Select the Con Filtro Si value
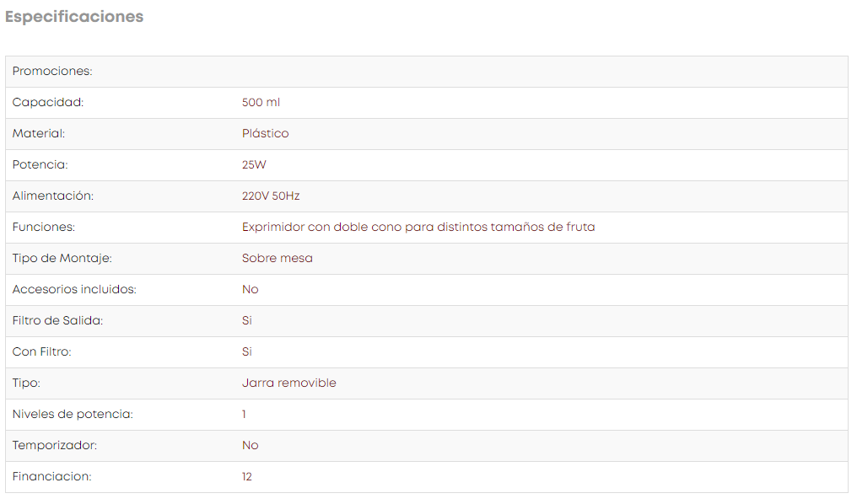Screen dimensions: 857x504 click(x=247, y=351)
